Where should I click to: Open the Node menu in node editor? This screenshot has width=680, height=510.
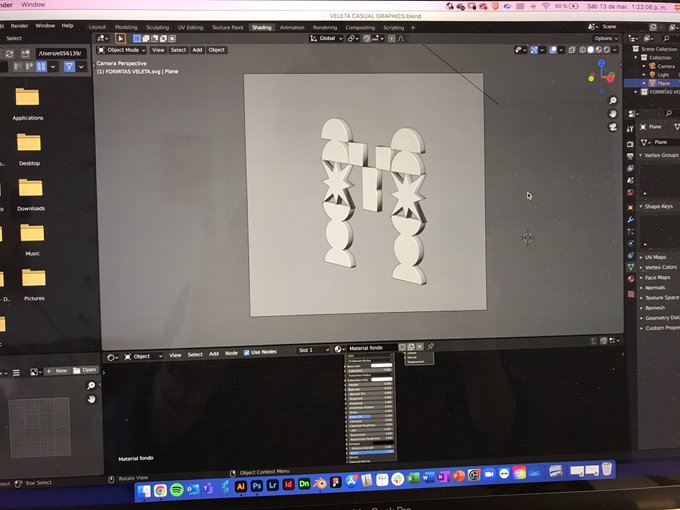(231, 353)
